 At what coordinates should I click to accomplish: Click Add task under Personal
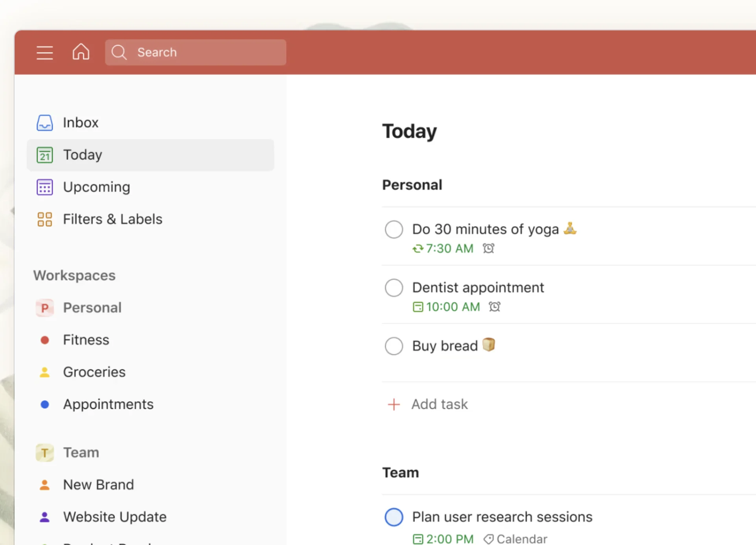[440, 404]
